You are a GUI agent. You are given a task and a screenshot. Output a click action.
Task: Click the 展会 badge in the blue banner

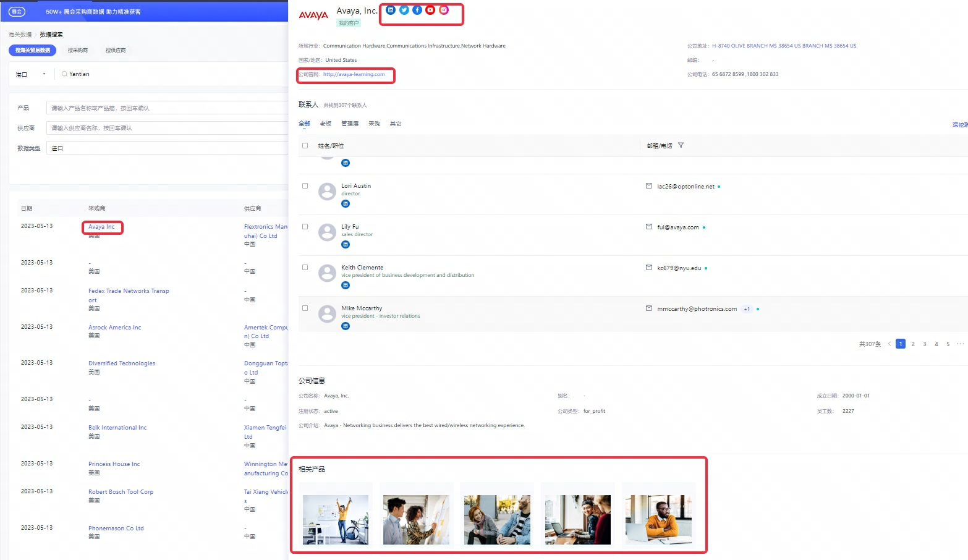(17, 12)
